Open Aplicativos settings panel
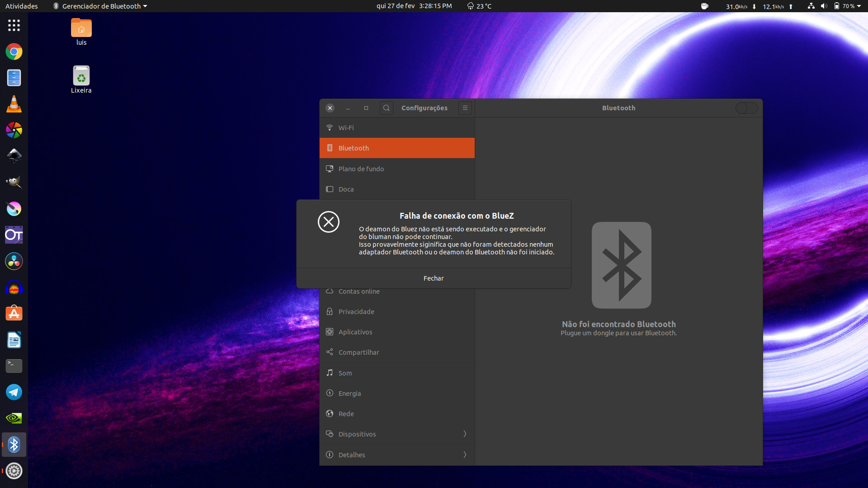This screenshot has width=868, height=488. [397, 332]
